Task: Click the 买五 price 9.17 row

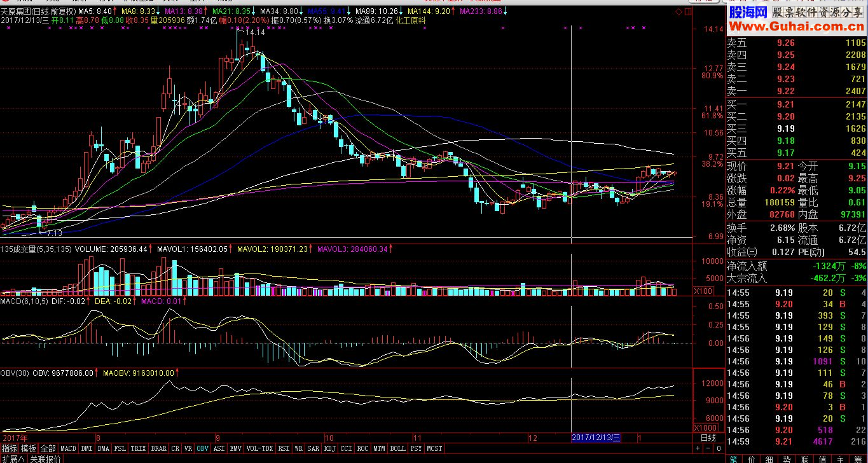Action: coord(796,153)
